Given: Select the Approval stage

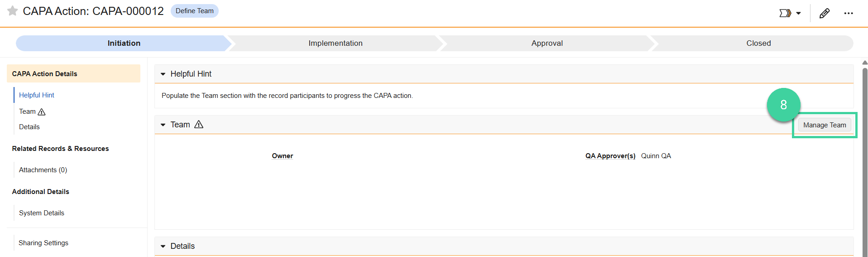Looking at the screenshot, I should (x=547, y=43).
